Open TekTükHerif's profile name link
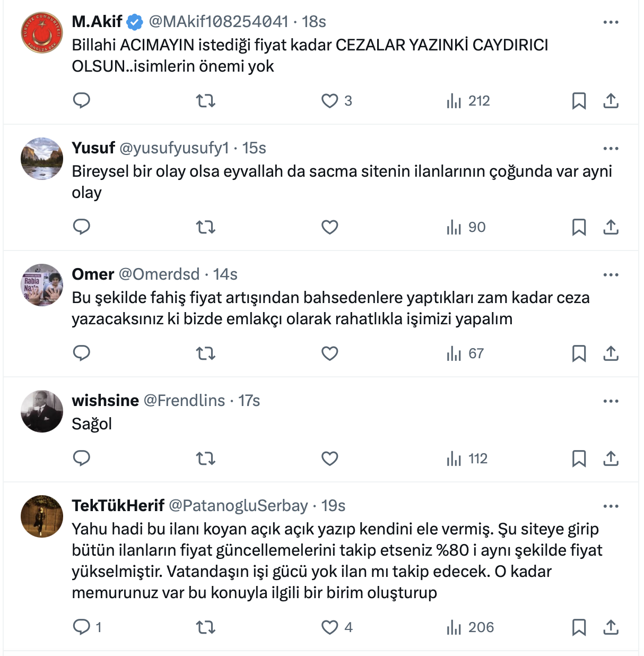Viewport: 644px width, 656px height. tap(118, 505)
